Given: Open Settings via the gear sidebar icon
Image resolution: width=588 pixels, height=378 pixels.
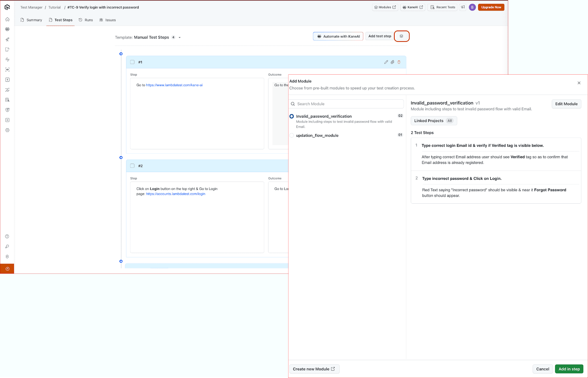Looking at the screenshot, I should point(7,130).
